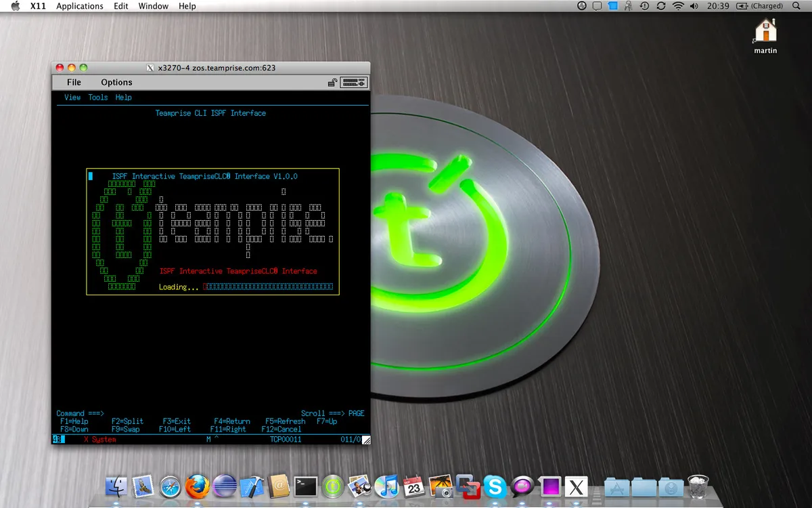Click the F8=Down function key label

tap(74, 429)
